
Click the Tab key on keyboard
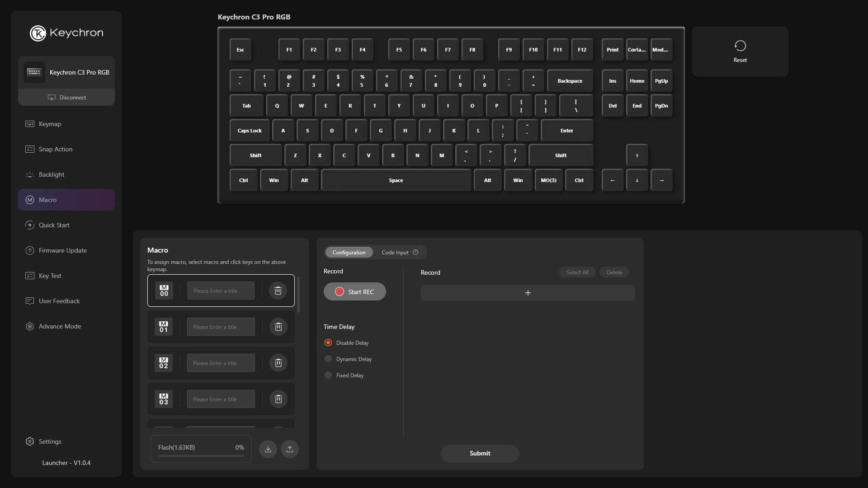246,106
